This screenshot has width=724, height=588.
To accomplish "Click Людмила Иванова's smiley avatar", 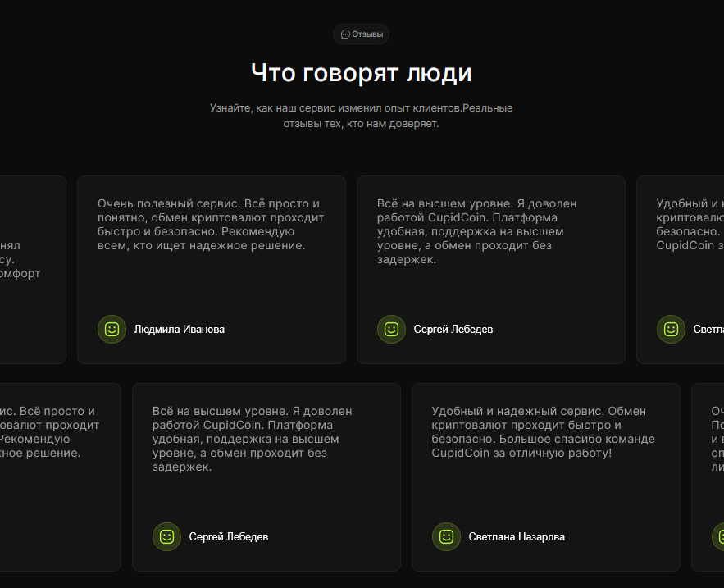I will click(x=112, y=329).
